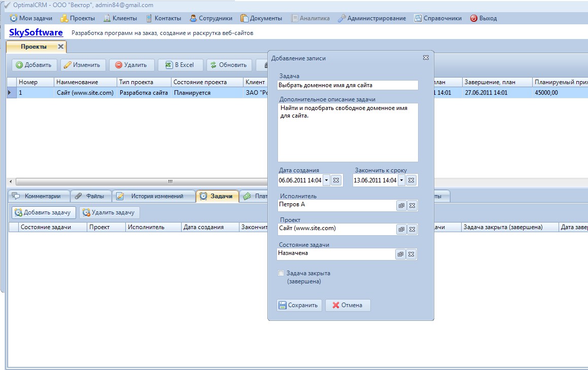Click the Удалить задачу button
The height and width of the screenshot is (370, 588).
pos(109,212)
